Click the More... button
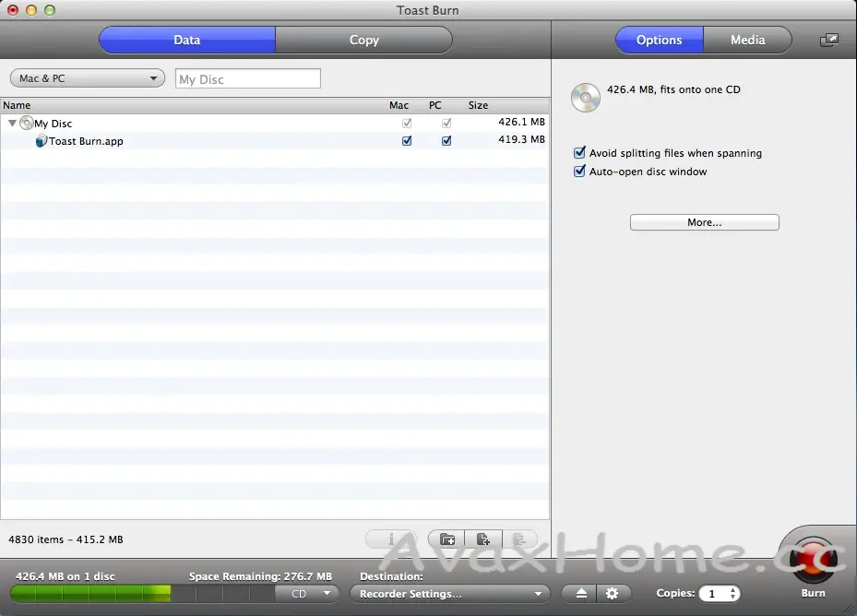This screenshot has height=616, width=857. tap(705, 222)
